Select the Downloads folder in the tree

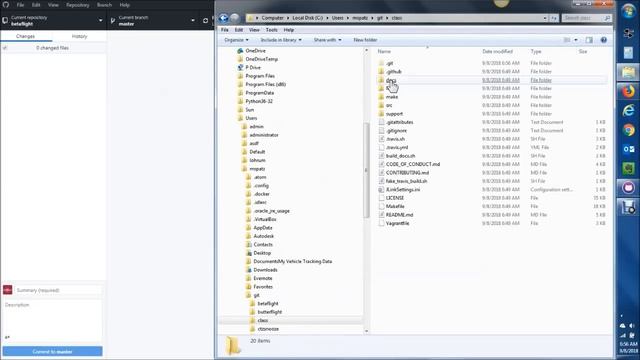pyautogui.click(x=265, y=270)
